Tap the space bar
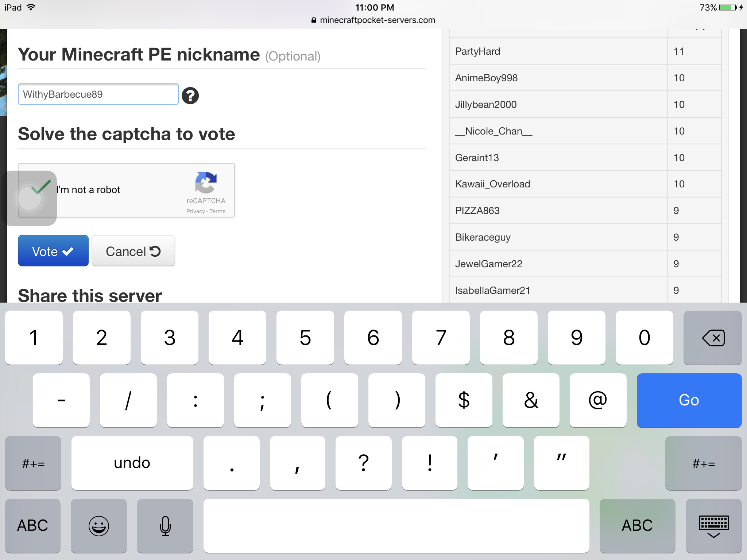The image size is (747, 560). 396,526
